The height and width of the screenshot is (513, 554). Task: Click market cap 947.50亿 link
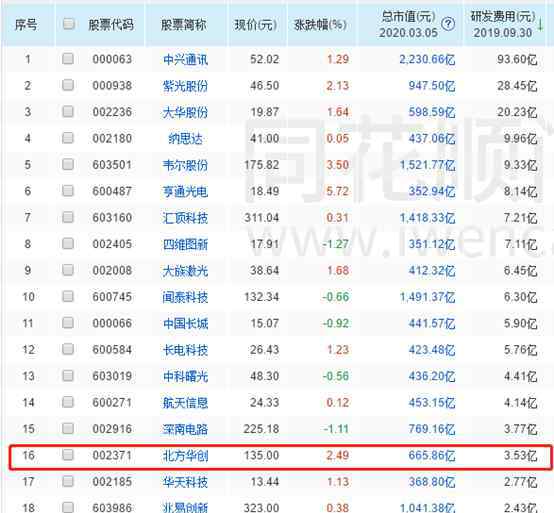click(432, 86)
